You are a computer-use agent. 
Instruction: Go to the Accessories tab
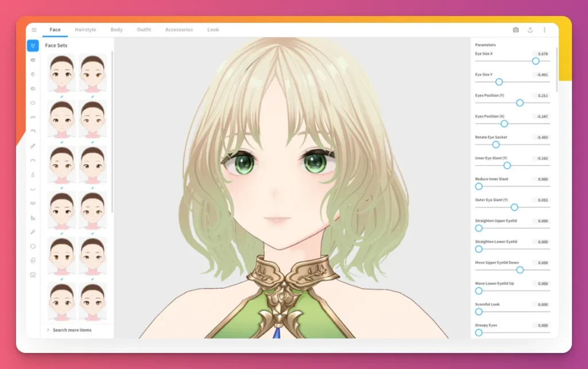[179, 30]
